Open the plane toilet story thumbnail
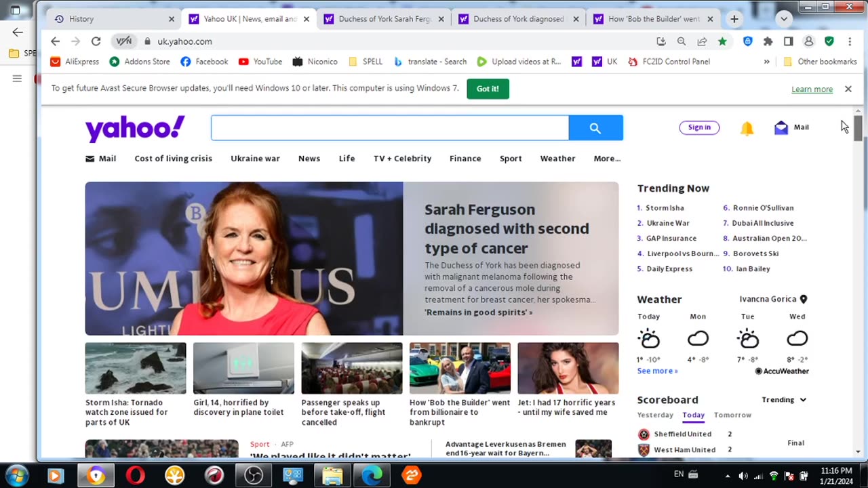Viewport: 868px width, 488px height. click(243, 368)
